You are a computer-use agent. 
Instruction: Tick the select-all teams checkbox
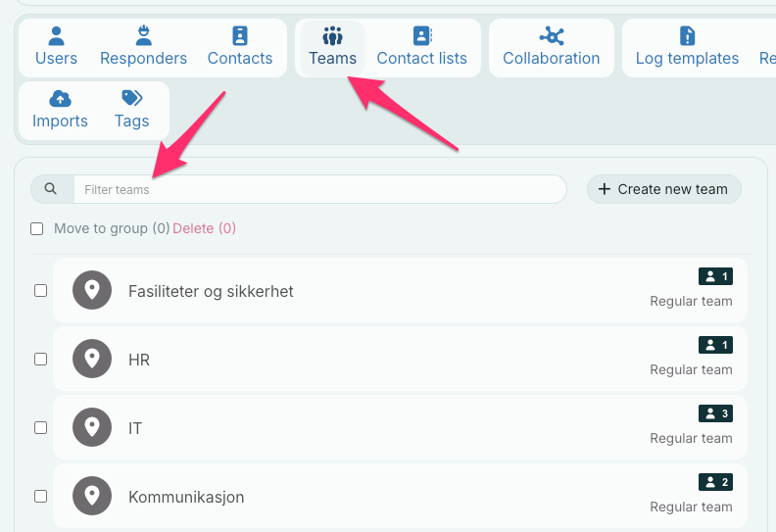pyautogui.click(x=37, y=228)
